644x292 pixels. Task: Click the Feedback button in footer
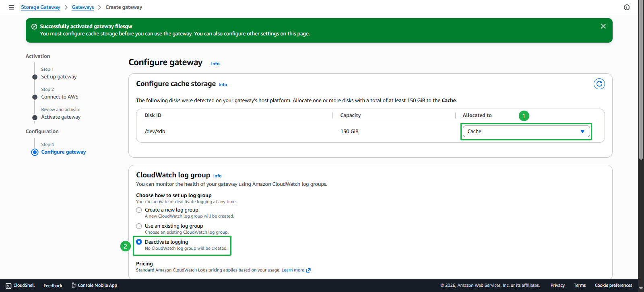point(53,286)
